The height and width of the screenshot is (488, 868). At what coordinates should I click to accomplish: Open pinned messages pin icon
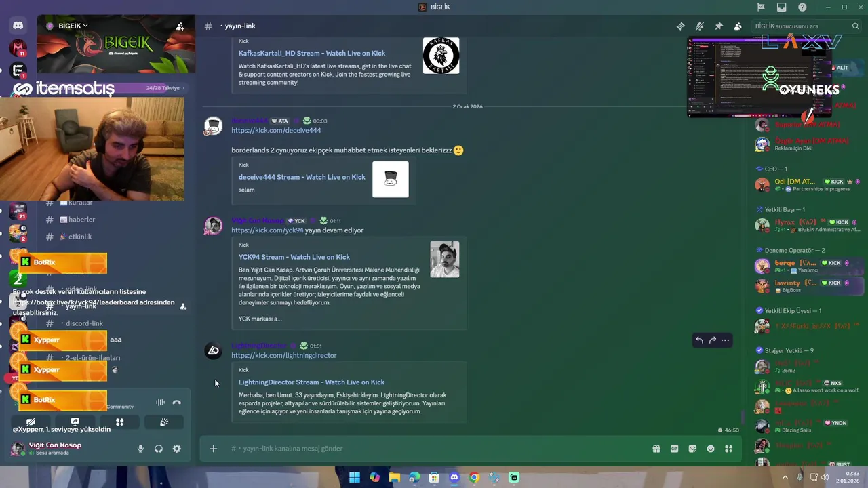(x=719, y=26)
